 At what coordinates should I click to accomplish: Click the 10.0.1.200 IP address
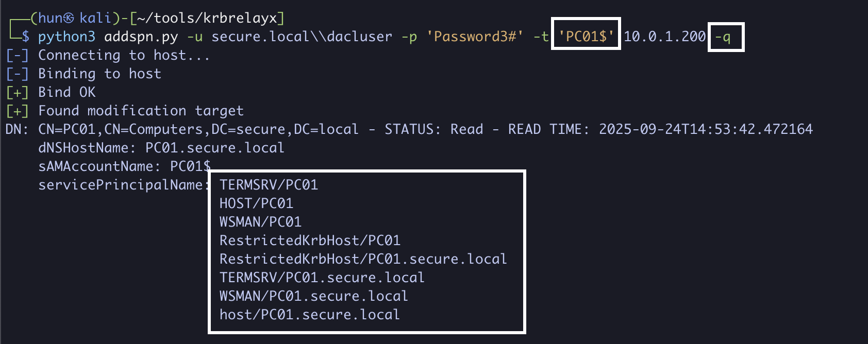click(x=664, y=37)
